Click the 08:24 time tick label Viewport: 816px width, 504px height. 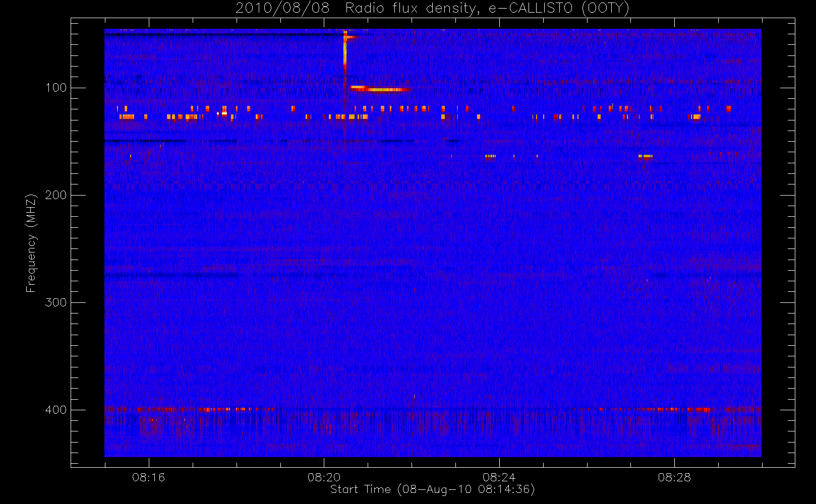(x=499, y=477)
